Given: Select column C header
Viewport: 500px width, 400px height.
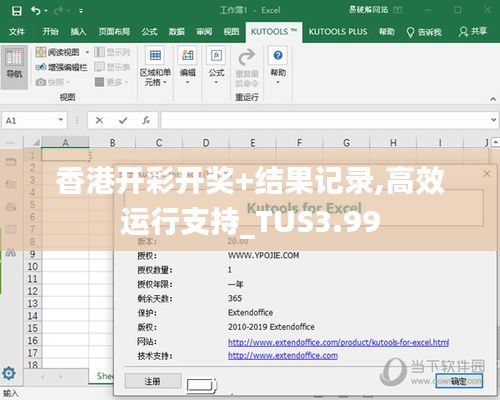Looking at the screenshot, I should (159, 143).
